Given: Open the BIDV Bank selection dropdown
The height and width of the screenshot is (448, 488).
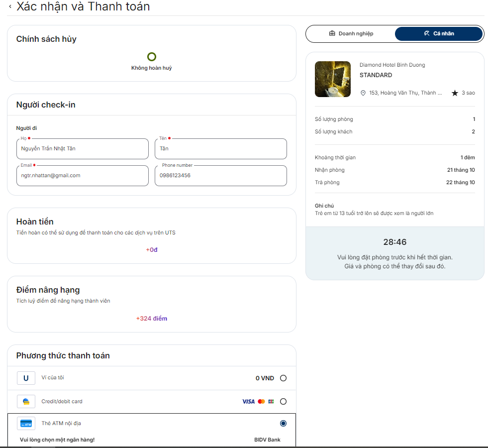Looking at the screenshot, I should [x=267, y=440].
